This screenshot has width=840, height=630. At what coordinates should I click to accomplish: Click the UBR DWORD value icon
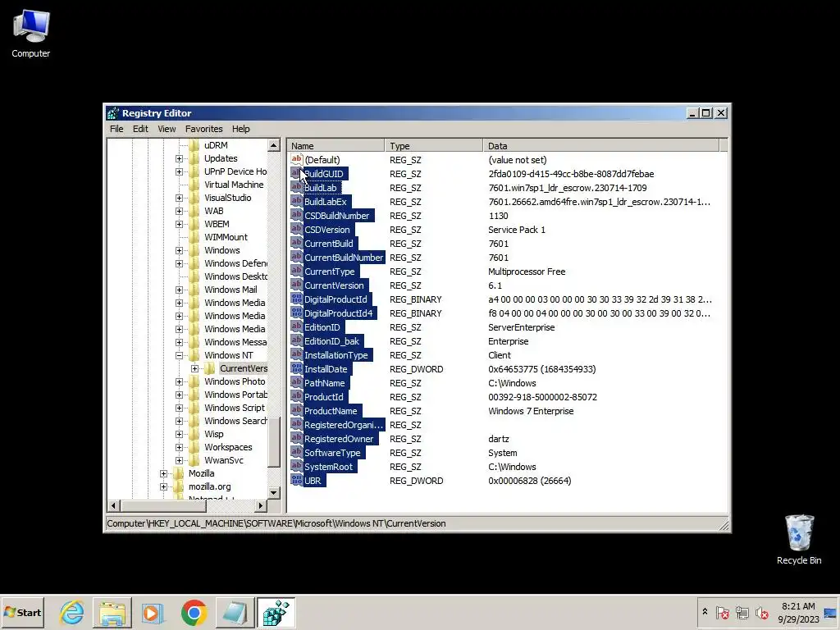(296, 479)
